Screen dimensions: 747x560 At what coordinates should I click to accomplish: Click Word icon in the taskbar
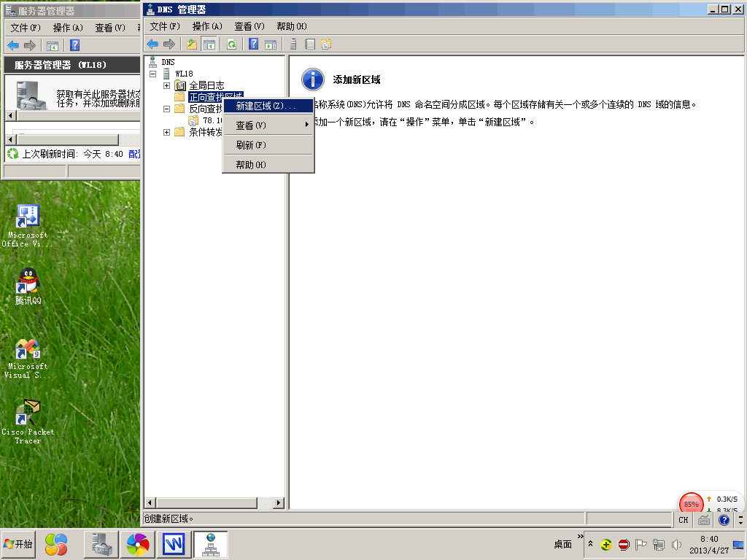(x=174, y=544)
